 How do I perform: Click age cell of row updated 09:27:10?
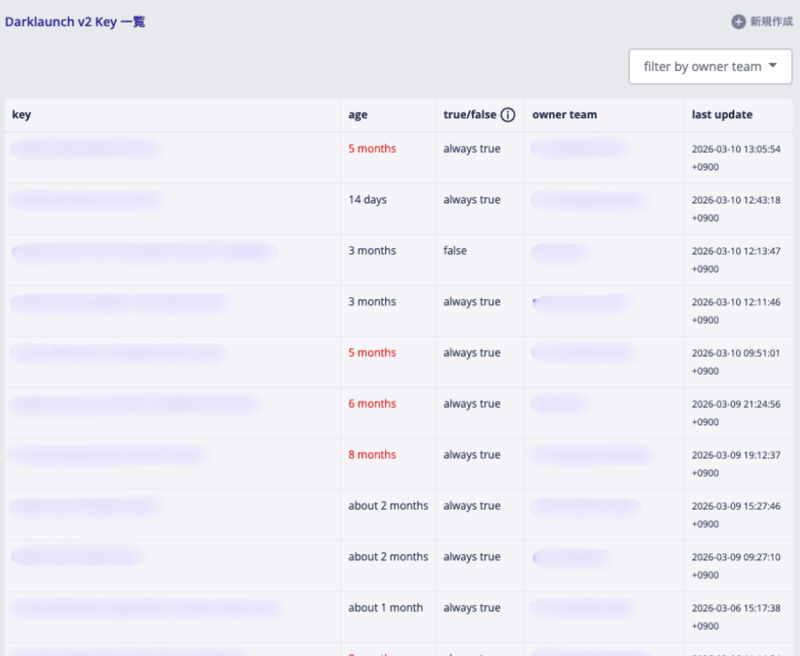click(388, 557)
